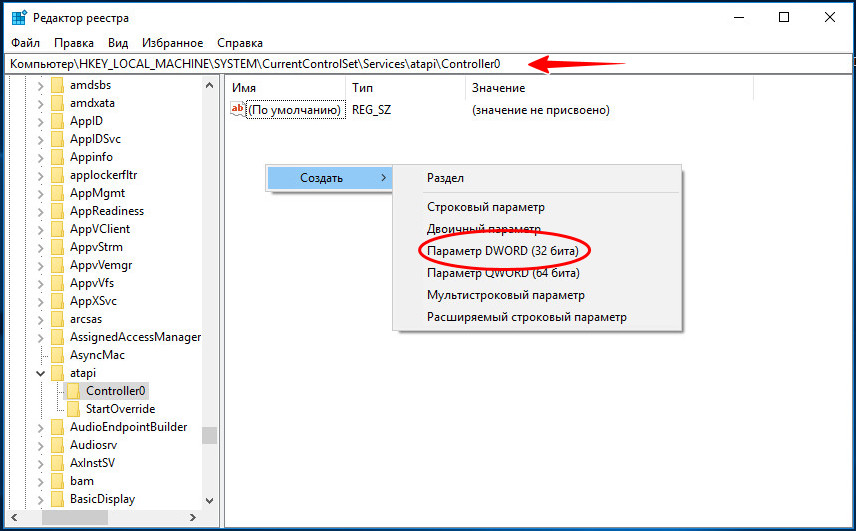
Task: Click the AppvVemgr folder icon
Action: (x=57, y=265)
